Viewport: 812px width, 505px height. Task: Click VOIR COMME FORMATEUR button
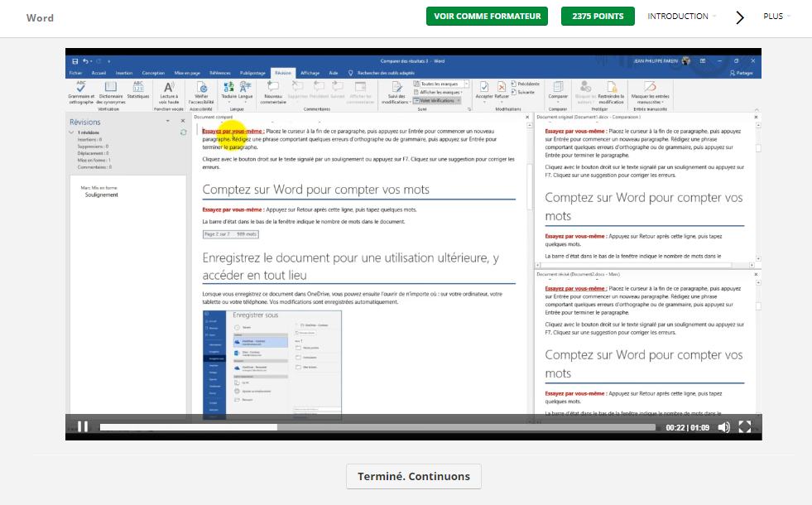pos(487,16)
